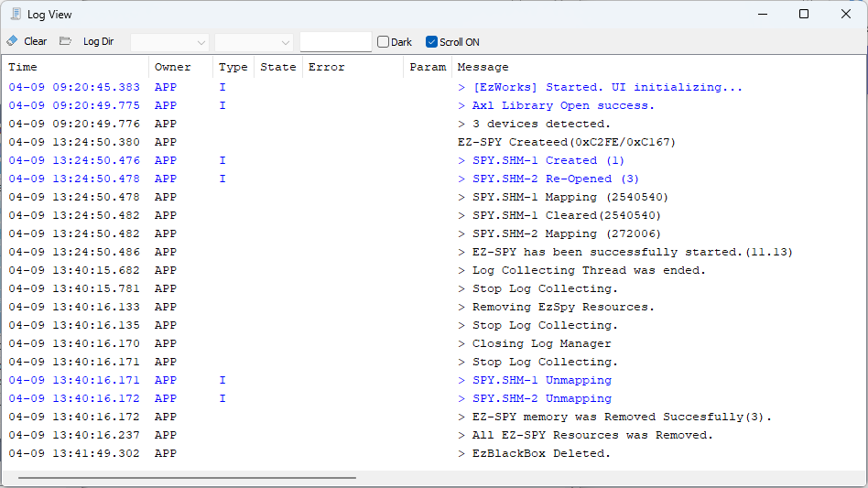The width and height of the screenshot is (868, 488).
Task: Sort by the Owner column header
Action: pyautogui.click(x=180, y=67)
